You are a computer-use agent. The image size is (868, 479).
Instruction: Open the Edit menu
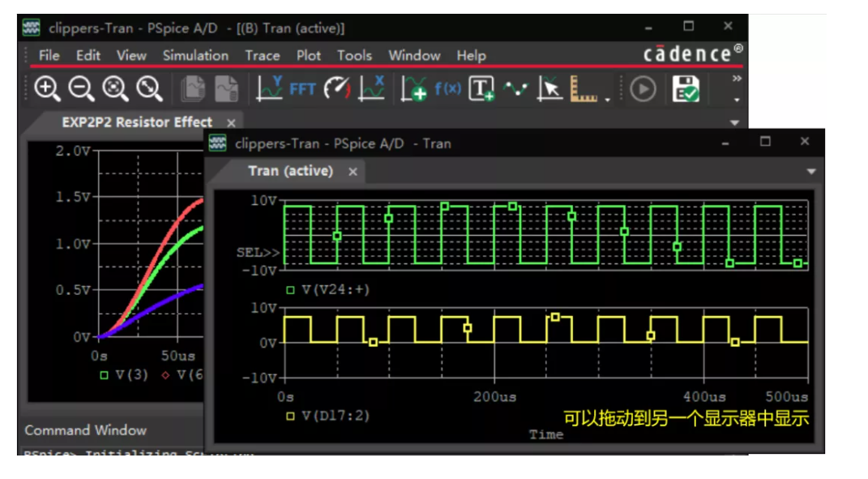pyautogui.click(x=88, y=55)
